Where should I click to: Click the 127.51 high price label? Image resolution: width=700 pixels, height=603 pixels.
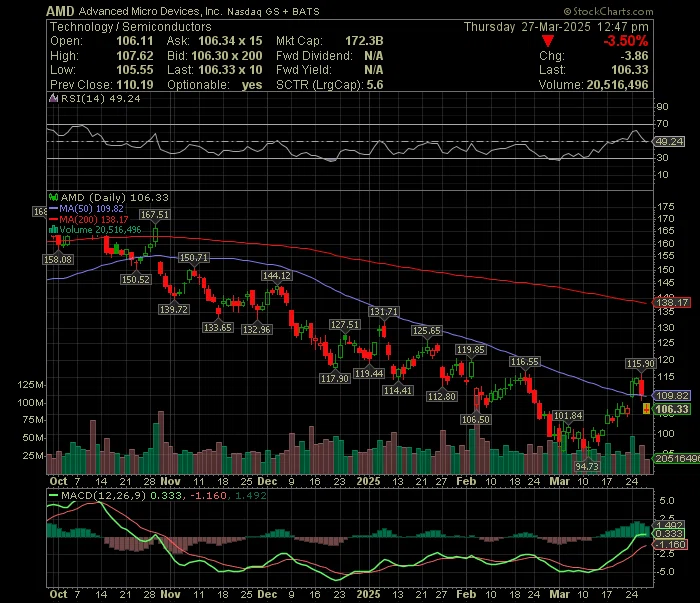click(x=345, y=324)
